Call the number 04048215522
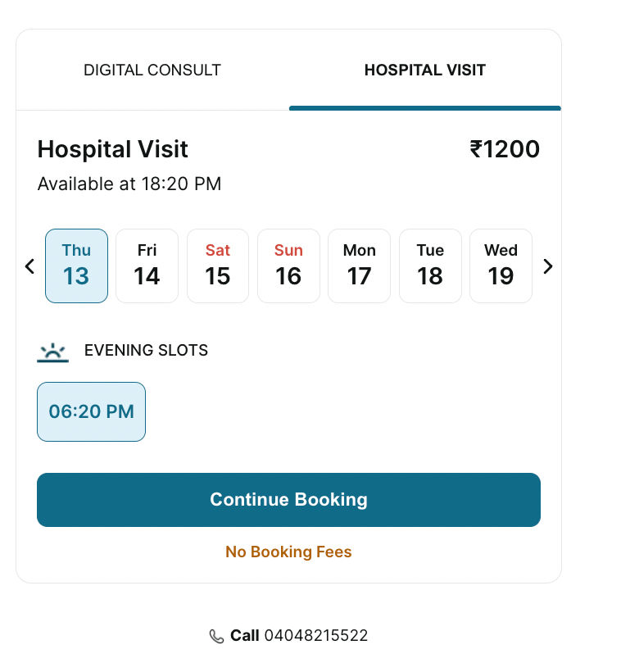621x672 pixels. [315, 636]
